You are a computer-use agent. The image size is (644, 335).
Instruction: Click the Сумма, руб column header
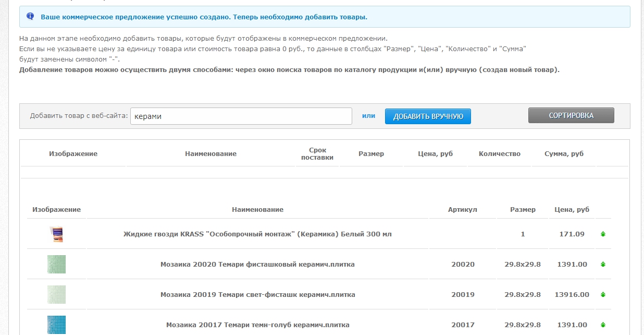click(564, 154)
